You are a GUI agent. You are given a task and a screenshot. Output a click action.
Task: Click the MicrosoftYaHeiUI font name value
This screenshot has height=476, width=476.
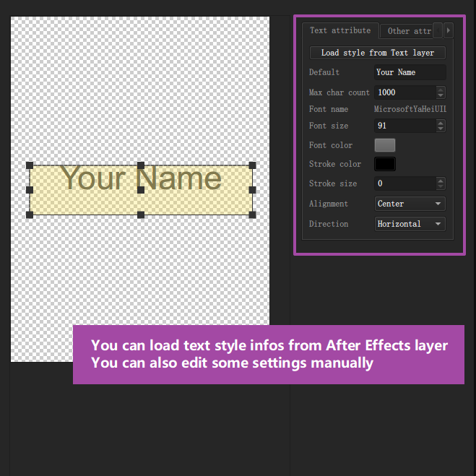pyautogui.click(x=410, y=109)
